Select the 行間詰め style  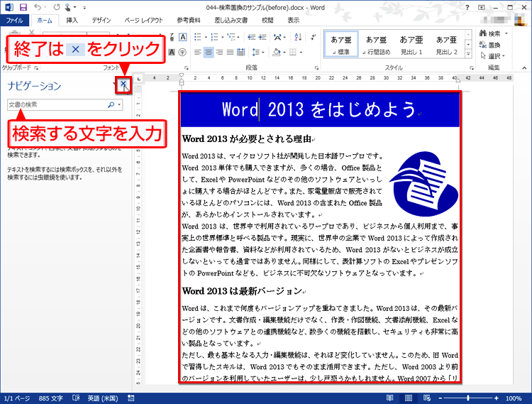[376, 45]
